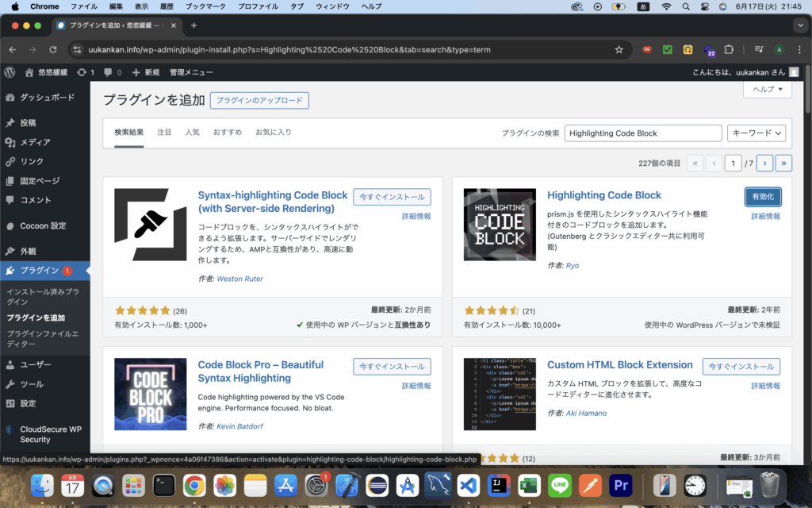Open the updates icon in admin bar
Viewport: 812px width, 508px height.
click(86, 72)
